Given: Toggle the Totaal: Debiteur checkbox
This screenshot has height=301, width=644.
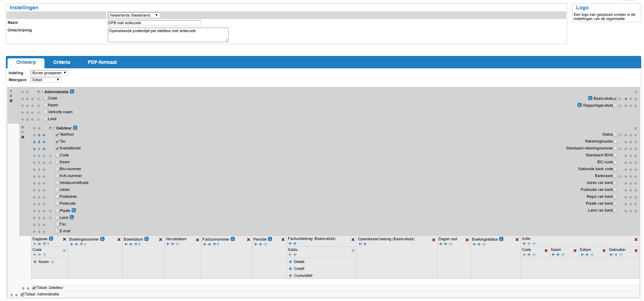Looking at the screenshot, I should point(34,288).
